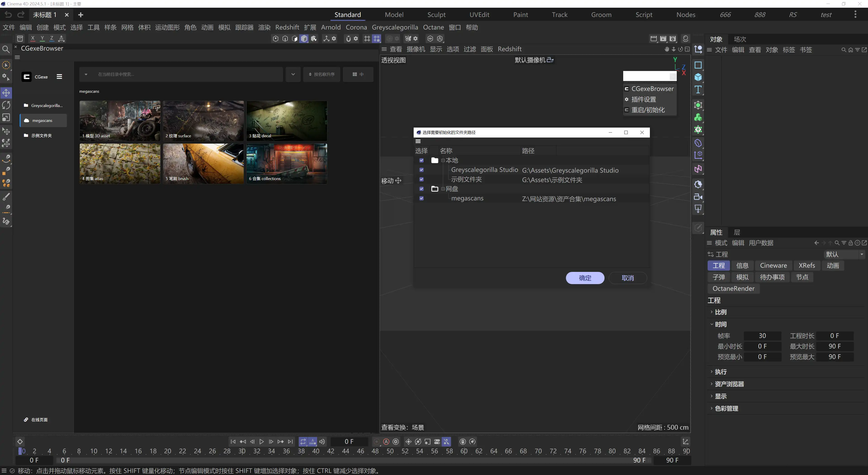
Task: Click the Play forward button
Action: (x=262, y=442)
